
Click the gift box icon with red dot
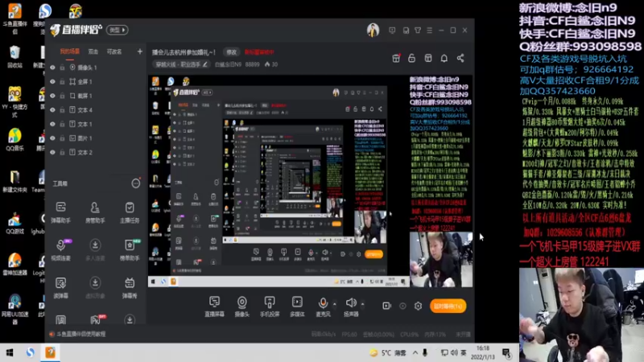(x=396, y=58)
